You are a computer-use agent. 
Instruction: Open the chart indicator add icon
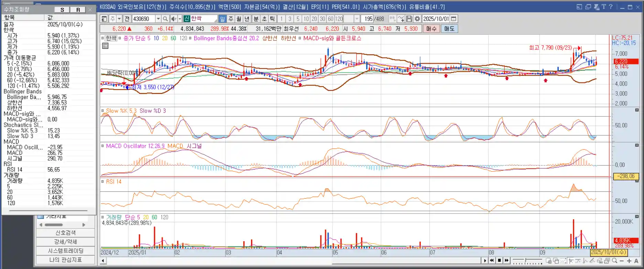[401, 19]
